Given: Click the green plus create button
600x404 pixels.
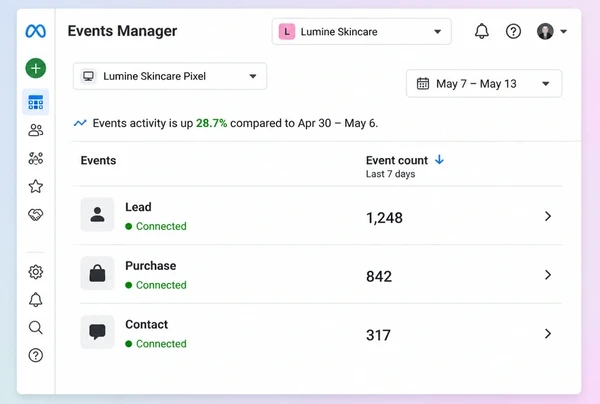Looking at the screenshot, I should [36, 68].
